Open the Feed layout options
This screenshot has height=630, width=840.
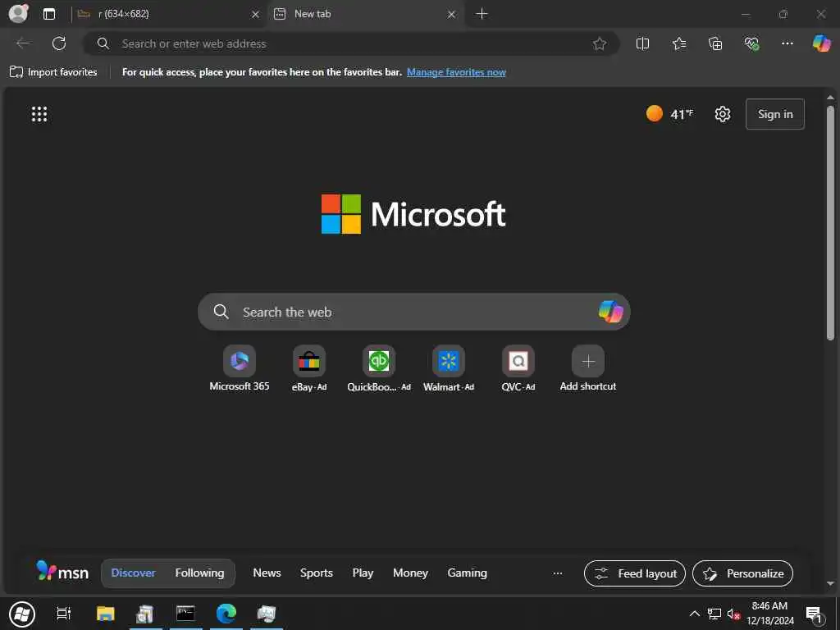(635, 573)
